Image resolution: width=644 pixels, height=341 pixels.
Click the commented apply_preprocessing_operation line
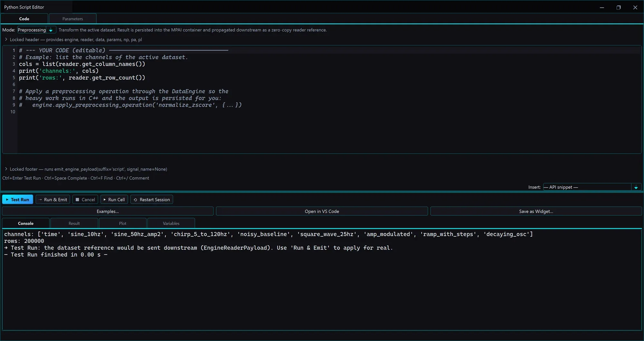tap(130, 105)
